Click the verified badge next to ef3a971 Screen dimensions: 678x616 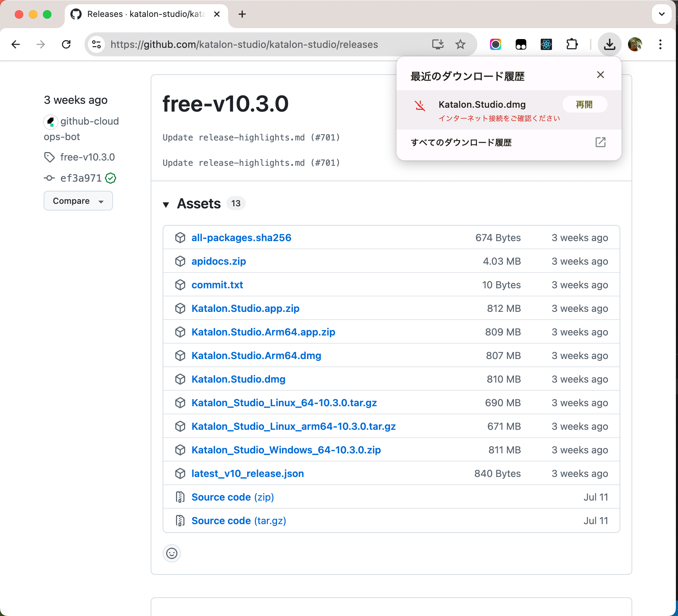[110, 178]
